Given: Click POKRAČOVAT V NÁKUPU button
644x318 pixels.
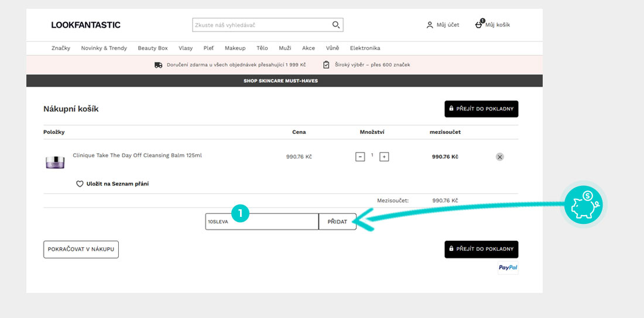Looking at the screenshot, I should (81, 249).
